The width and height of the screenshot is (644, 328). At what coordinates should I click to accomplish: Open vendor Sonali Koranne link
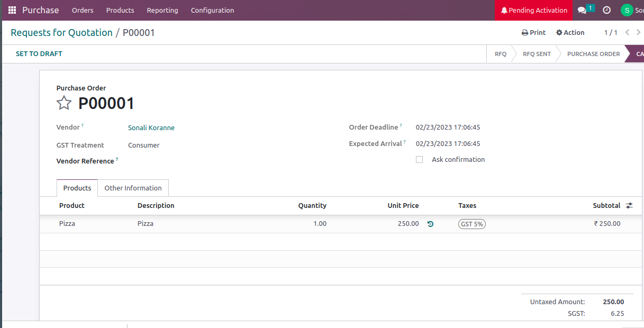pyautogui.click(x=151, y=128)
